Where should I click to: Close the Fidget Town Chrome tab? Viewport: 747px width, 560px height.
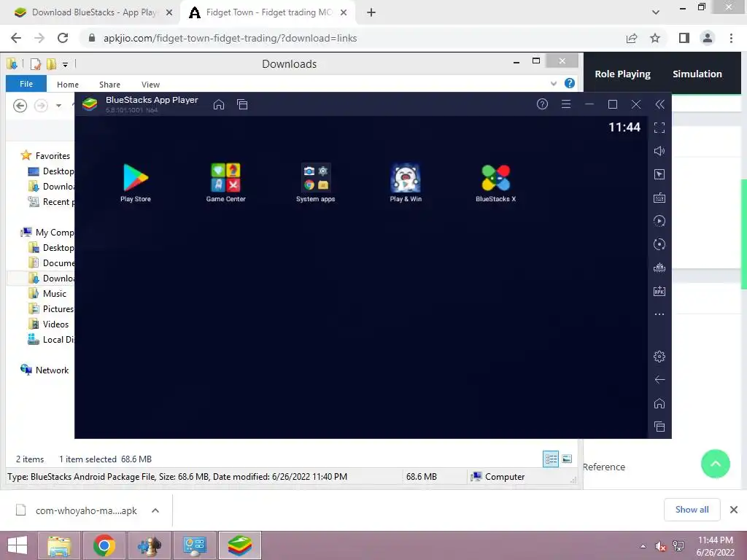[344, 13]
